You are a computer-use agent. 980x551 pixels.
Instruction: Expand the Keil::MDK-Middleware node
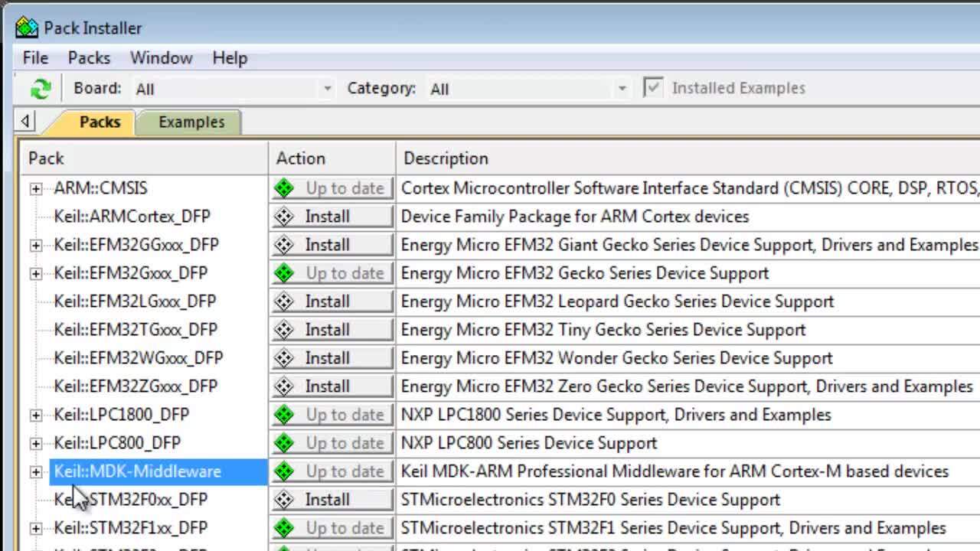[x=36, y=471]
